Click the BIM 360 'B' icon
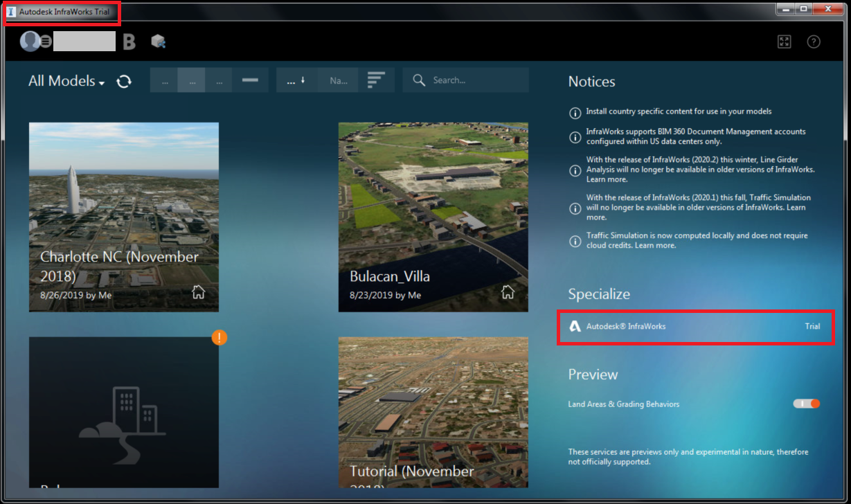851x504 pixels. [x=129, y=42]
